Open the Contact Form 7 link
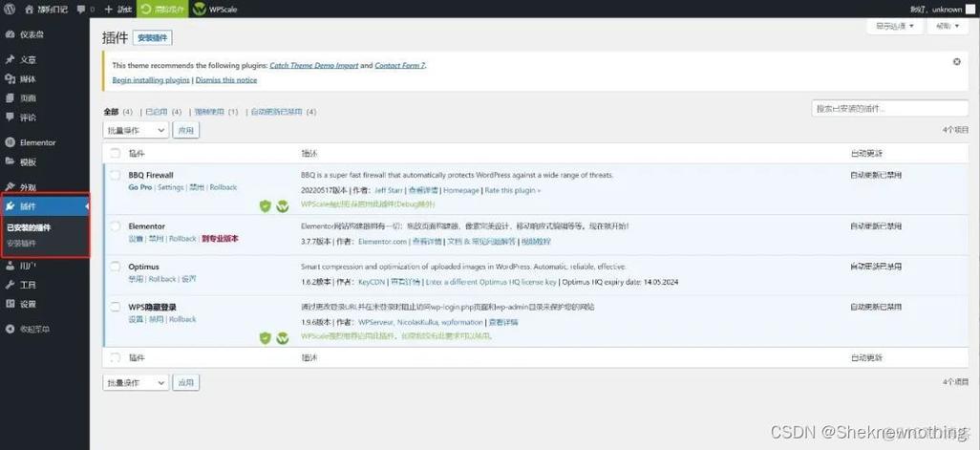The height and width of the screenshot is (450, 980). click(x=400, y=65)
